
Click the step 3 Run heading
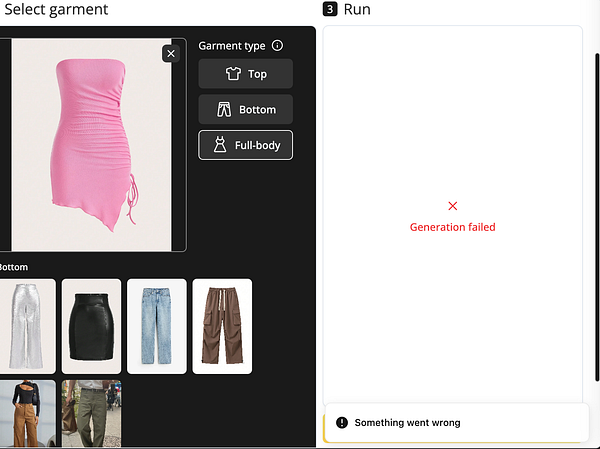tap(347, 9)
